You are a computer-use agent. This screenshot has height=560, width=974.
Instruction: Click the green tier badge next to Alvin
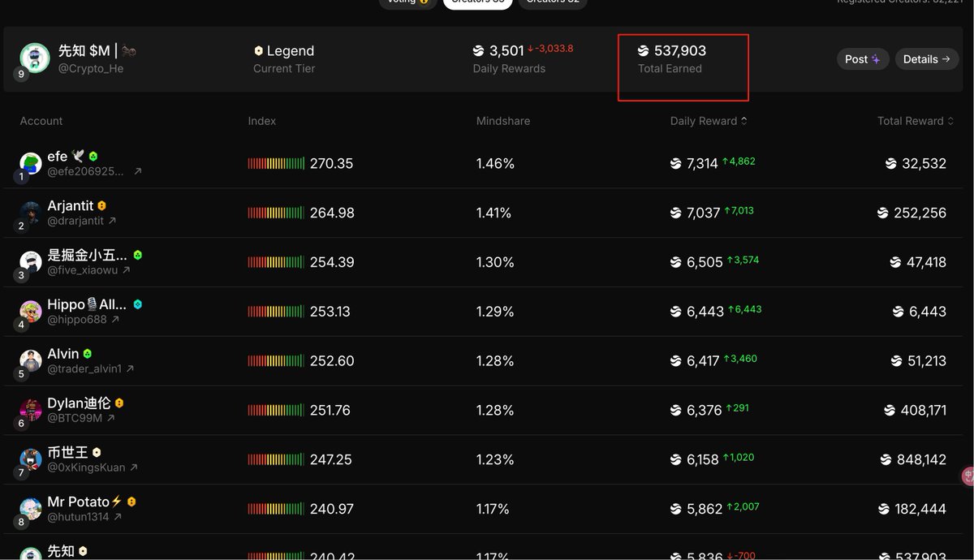tap(87, 354)
